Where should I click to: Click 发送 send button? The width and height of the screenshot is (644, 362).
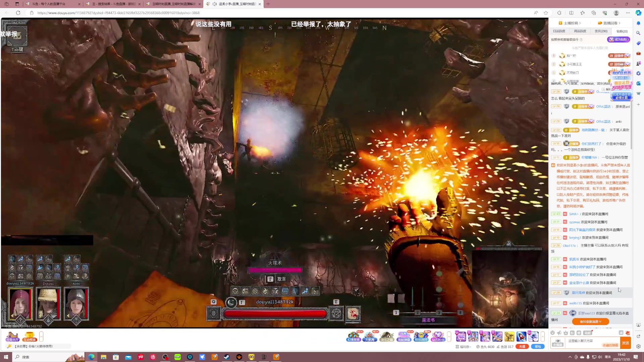625,343
